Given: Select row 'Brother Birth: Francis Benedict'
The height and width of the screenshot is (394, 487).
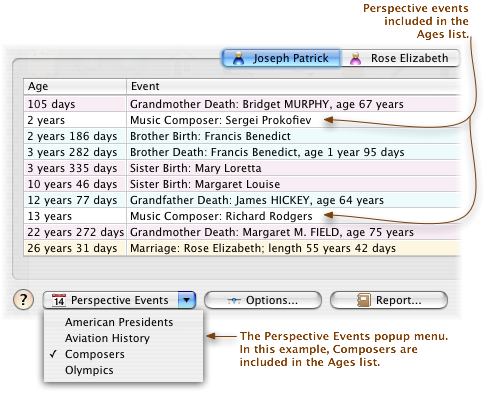Looking at the screenshot, I should (242, 136).
